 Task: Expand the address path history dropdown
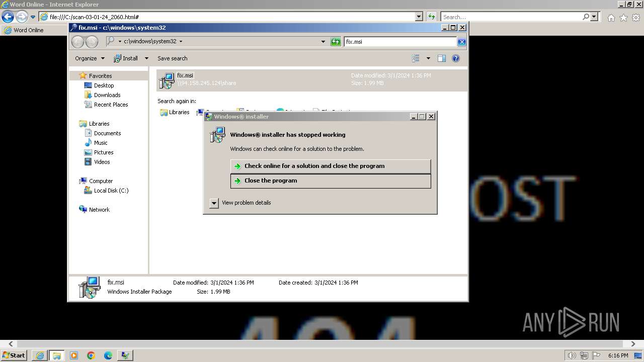pyautogui.click(x=323, y=42)
